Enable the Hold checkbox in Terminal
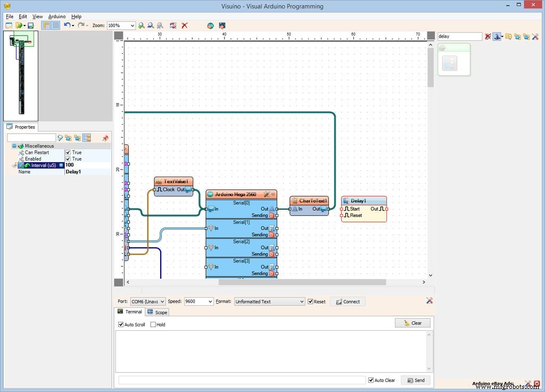545x392 pixels. (153, 324)
